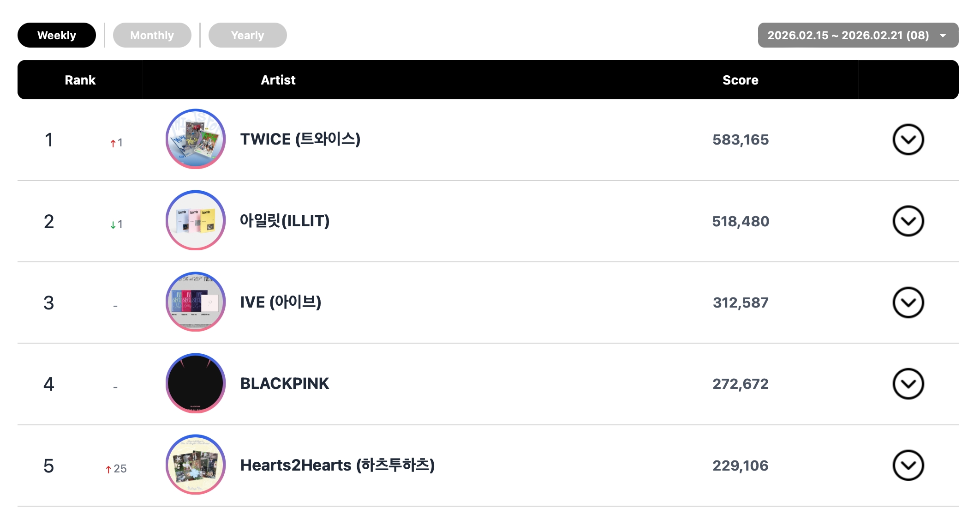
Task: Open the 아일릿(ILLIT) artist name
Action: [x=284, y=221]
